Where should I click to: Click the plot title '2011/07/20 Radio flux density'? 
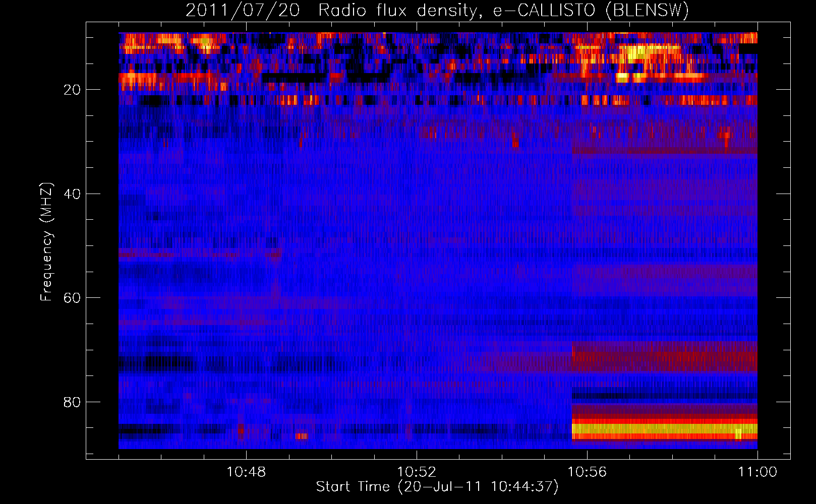437,10
